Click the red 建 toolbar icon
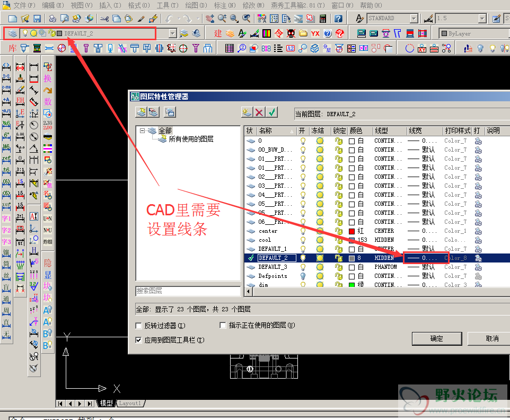The width and height of the screenshot is (510, 420). [x=217, y=33]
